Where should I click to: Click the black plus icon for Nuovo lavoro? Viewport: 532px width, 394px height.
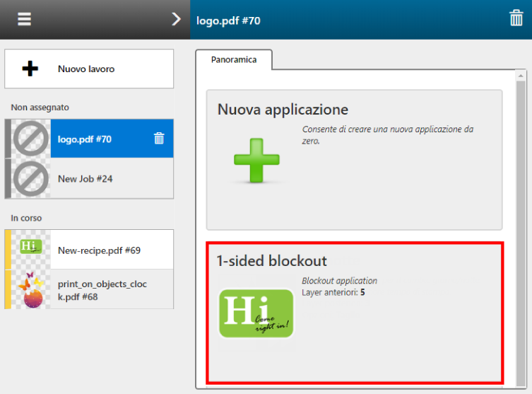tap(30, 69)
